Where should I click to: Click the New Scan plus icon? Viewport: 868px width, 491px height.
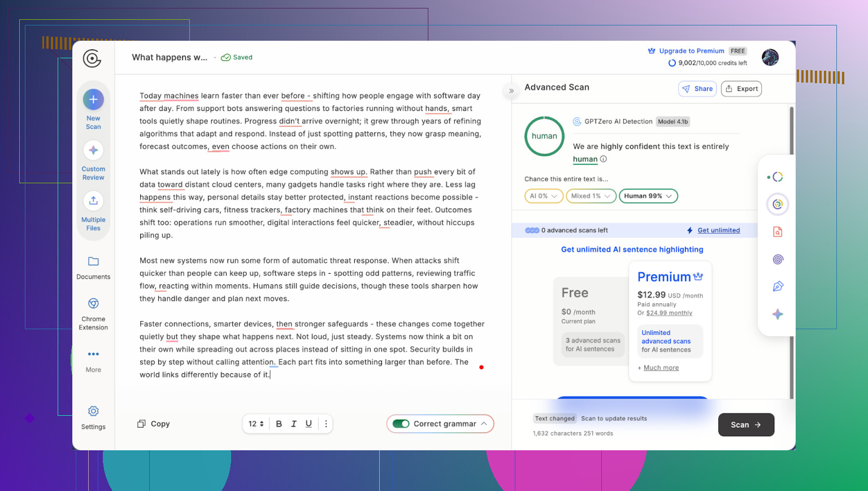tap(93, 100)
